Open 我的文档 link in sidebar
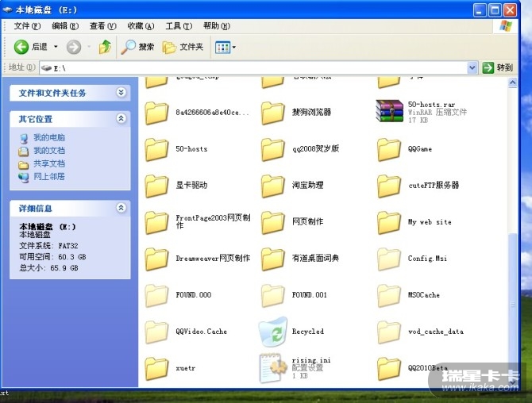The width and height of the screenshot is (532, 403). [49, 151]
